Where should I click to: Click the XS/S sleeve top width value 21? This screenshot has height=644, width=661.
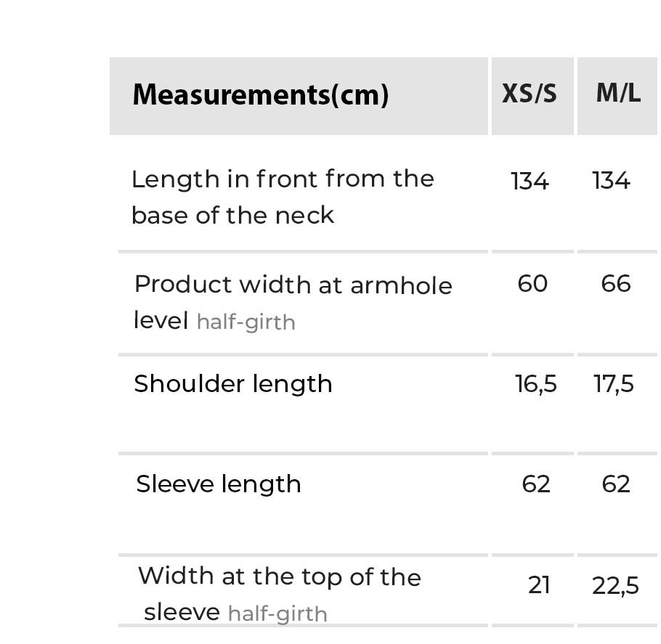(539, 585)
